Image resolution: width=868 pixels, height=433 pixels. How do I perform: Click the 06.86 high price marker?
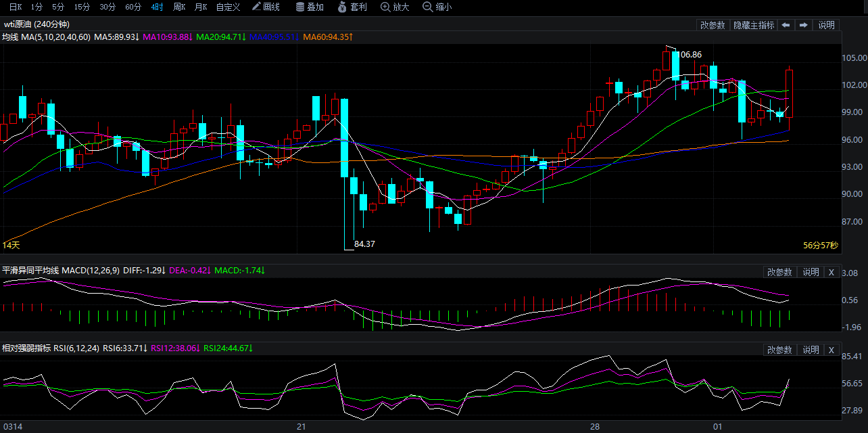(690, 54)
